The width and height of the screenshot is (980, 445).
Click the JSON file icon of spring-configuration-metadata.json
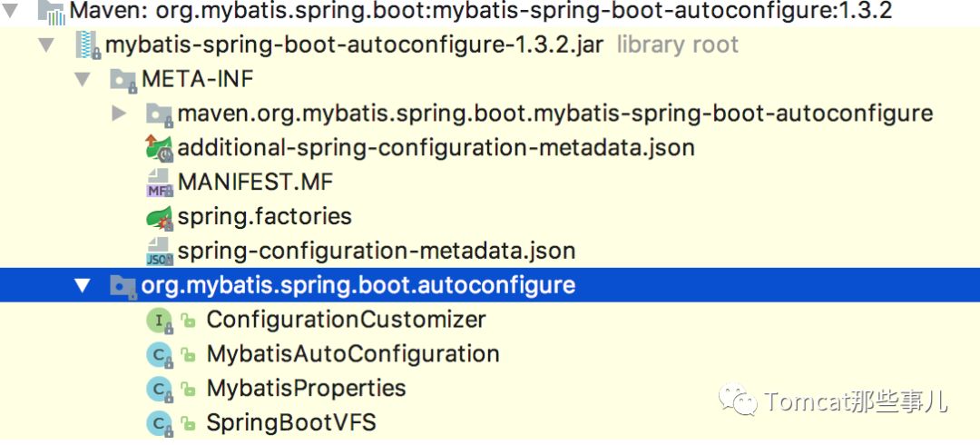(x=160, y=252)
